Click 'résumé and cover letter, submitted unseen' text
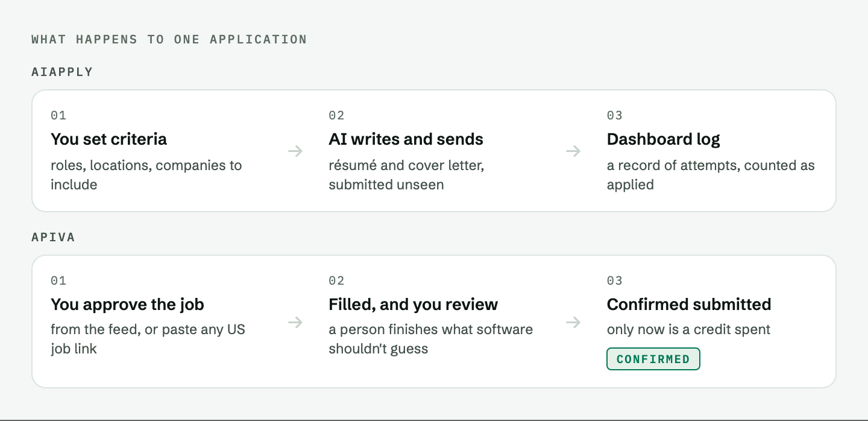 (406, 175)
